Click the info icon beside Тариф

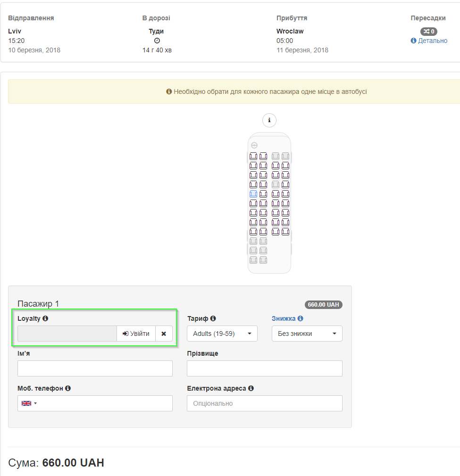coord(213,318)
